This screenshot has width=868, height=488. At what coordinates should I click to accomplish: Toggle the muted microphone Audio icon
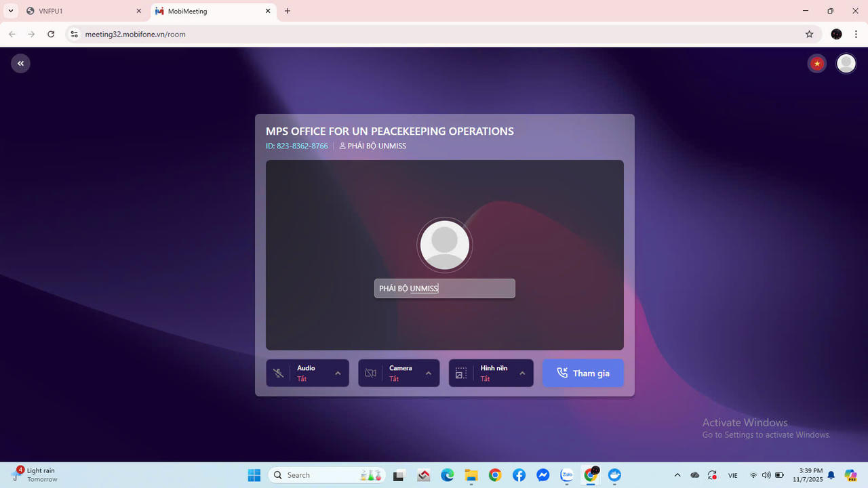pos(278,373)
